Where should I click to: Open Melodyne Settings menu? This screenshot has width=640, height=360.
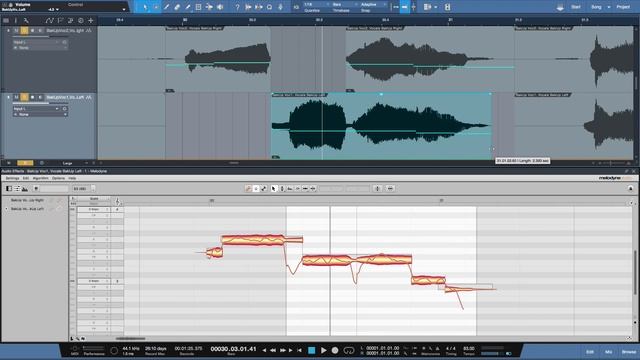[12, 178]
